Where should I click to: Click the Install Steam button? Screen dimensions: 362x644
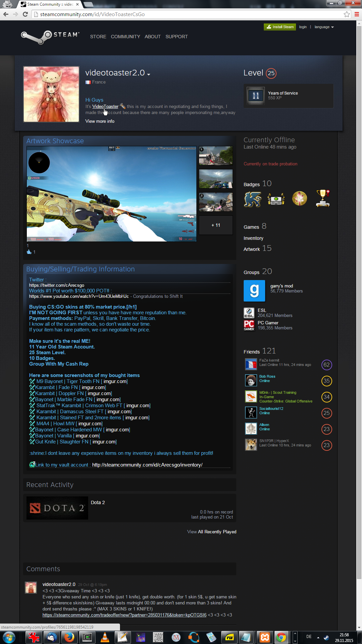[x=280, y=27]
